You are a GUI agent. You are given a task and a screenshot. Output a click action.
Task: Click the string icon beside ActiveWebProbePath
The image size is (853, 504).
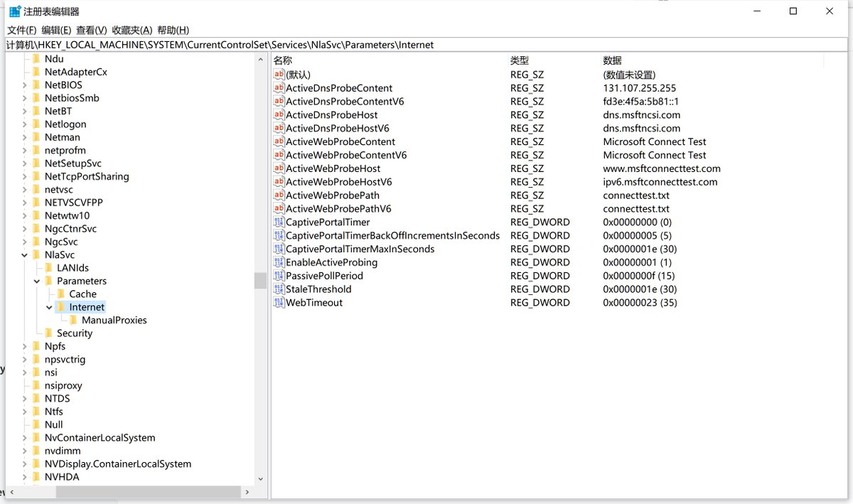[x=279, y=195]
